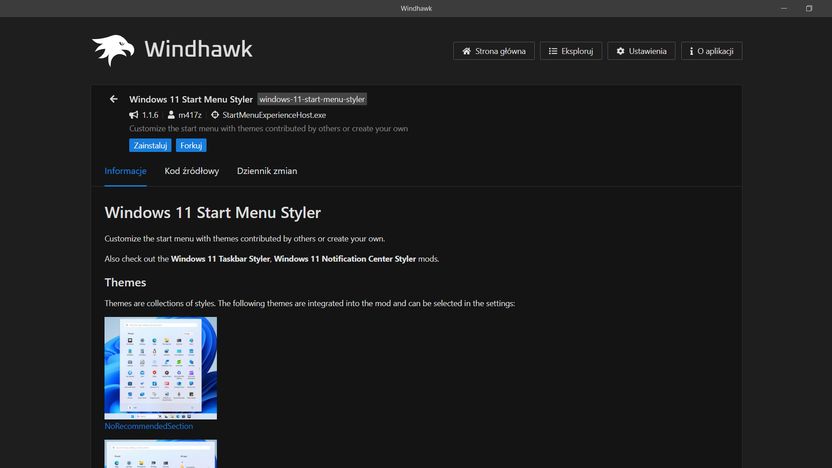Install the mod with Zainstaluj

pyautogui.click(x=150, y=145)
